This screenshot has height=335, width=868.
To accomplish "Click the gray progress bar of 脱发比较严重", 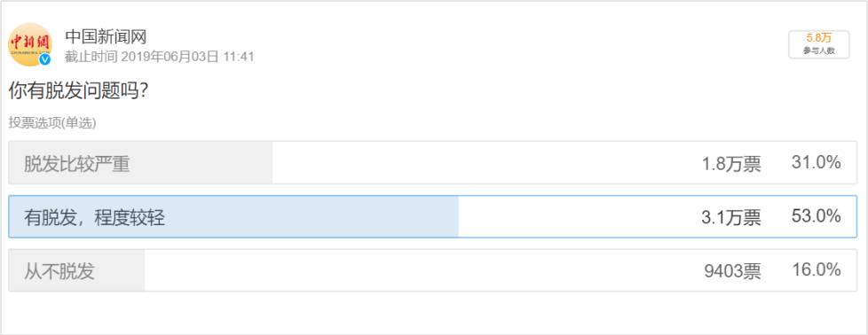I will tap(140, 162).
